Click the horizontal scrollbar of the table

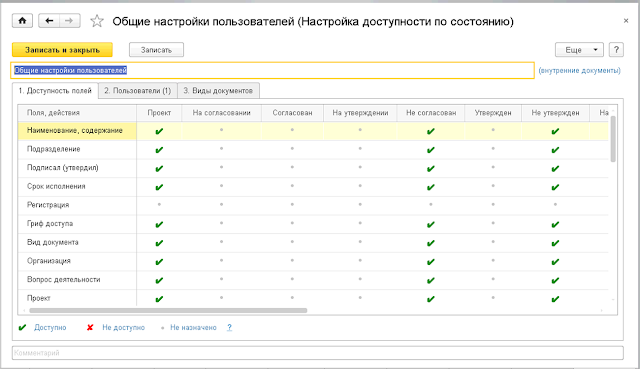coord(168,310)
